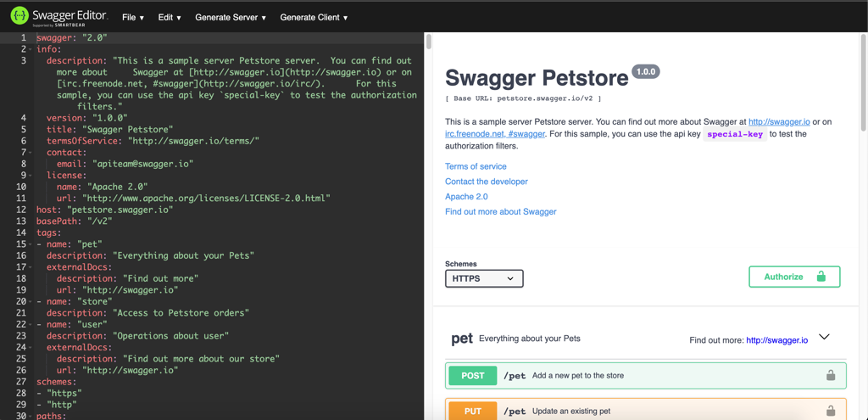Fold the schemes block at line 28
The width and height of the screenshot is (868, 420).
31,382
